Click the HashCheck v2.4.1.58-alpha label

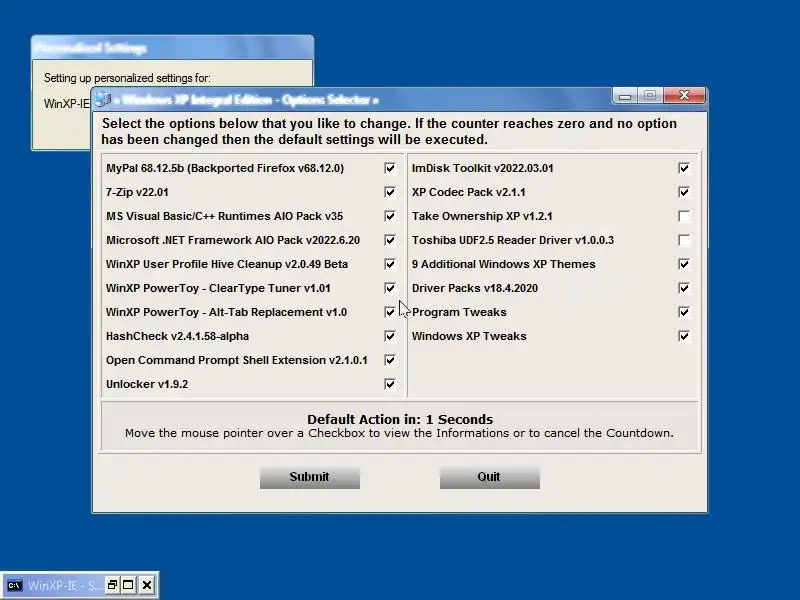[178, 336]
